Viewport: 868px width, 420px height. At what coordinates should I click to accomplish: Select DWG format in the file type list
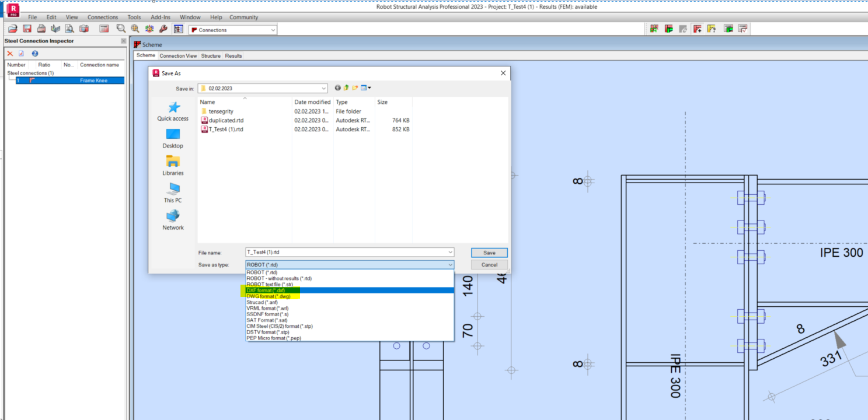(269, 296)
